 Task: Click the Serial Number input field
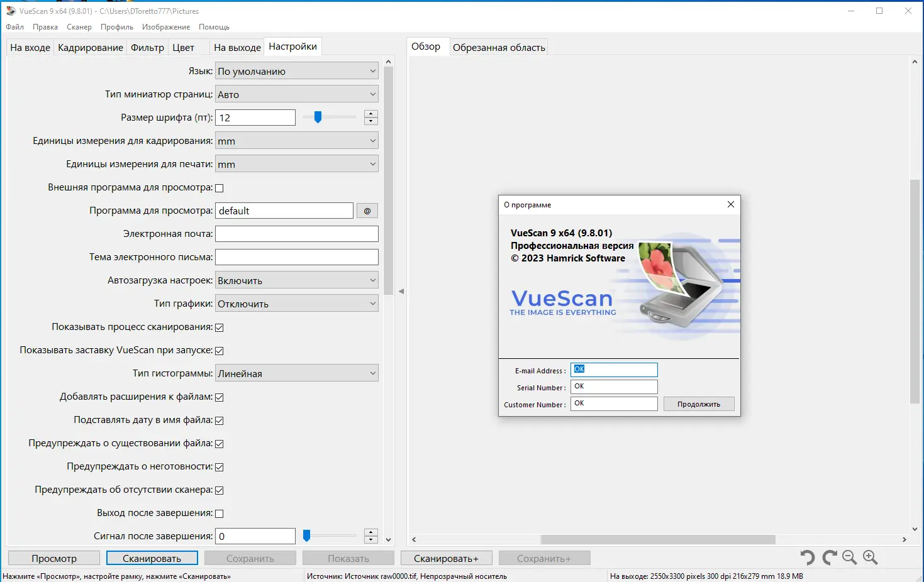613,387
